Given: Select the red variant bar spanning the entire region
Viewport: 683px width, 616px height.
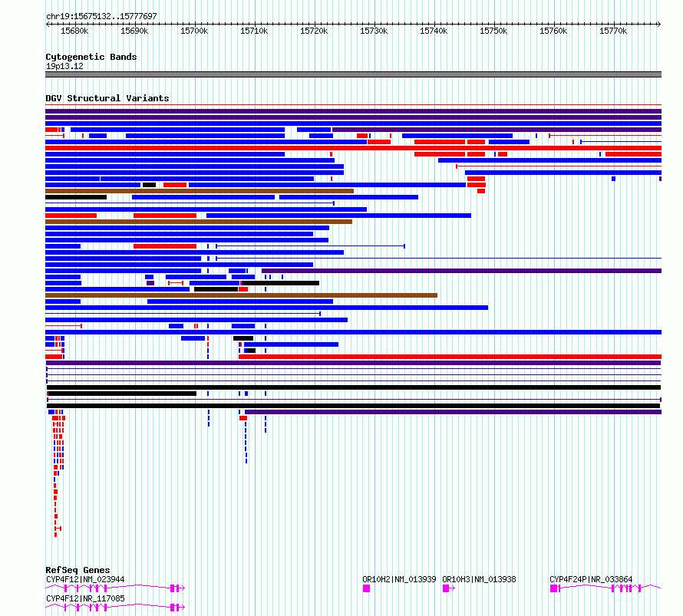Looking at the screenshot, I should [x=353, y=148].
